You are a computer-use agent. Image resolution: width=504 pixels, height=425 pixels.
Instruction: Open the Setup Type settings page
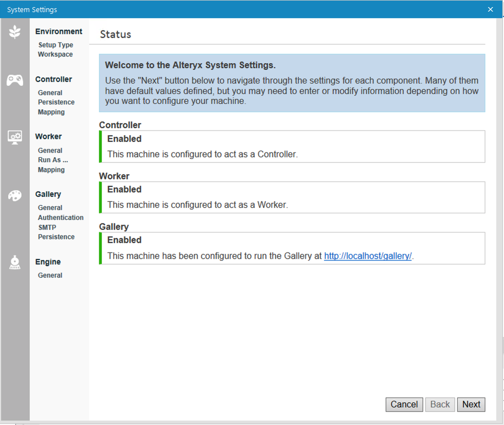pos(56,45)
